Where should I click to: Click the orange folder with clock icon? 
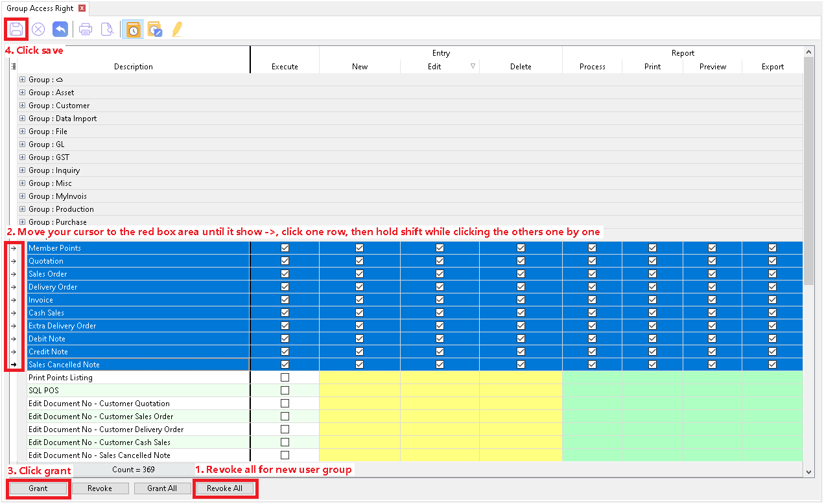[133, 29]
